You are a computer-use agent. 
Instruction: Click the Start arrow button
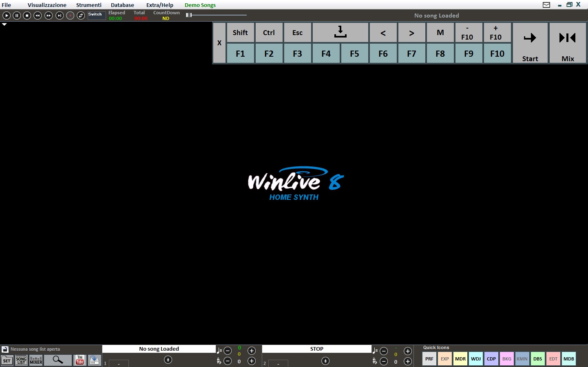tap(530, 43)
